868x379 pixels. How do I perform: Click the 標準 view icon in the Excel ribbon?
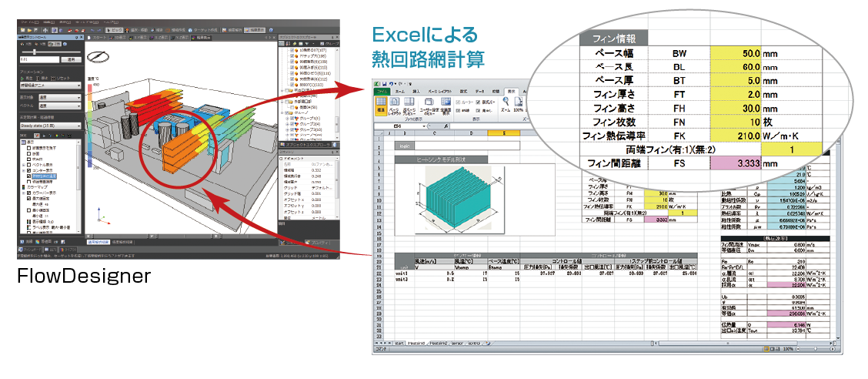pos(381,106)
